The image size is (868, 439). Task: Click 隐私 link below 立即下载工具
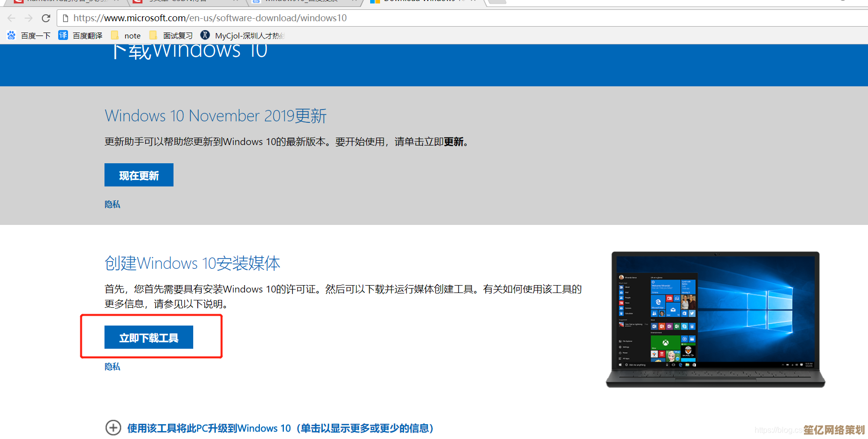(112, 366)
